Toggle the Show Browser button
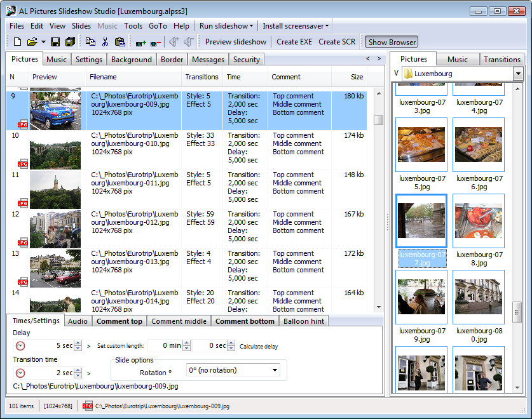This screenshot has height=419, width=532. [x=392, y=42]
